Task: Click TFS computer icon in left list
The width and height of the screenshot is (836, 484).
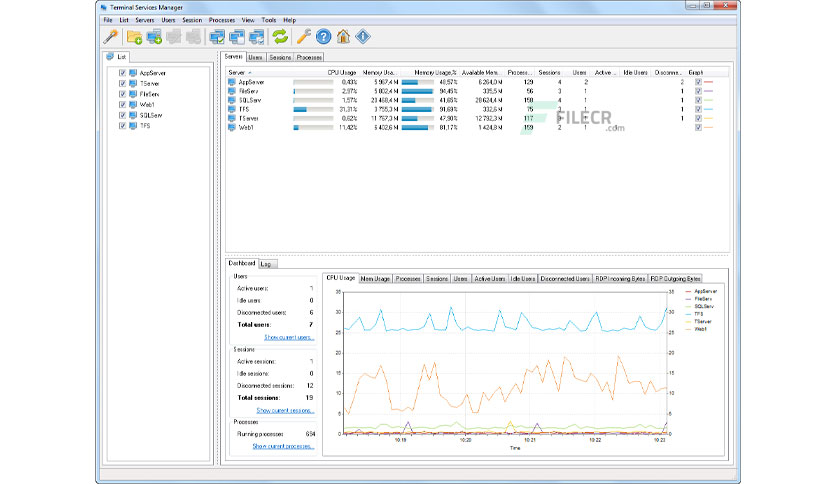Action: pos(133,126)
